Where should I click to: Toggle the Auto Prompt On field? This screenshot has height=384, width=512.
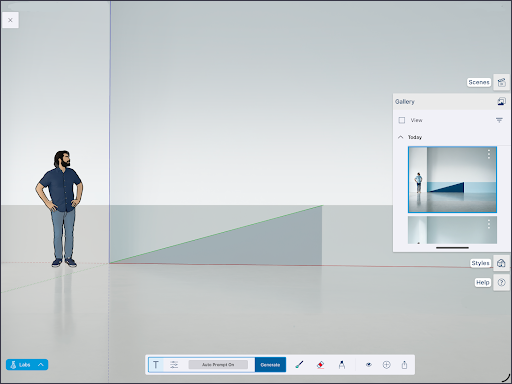click(x=218, y=365)
